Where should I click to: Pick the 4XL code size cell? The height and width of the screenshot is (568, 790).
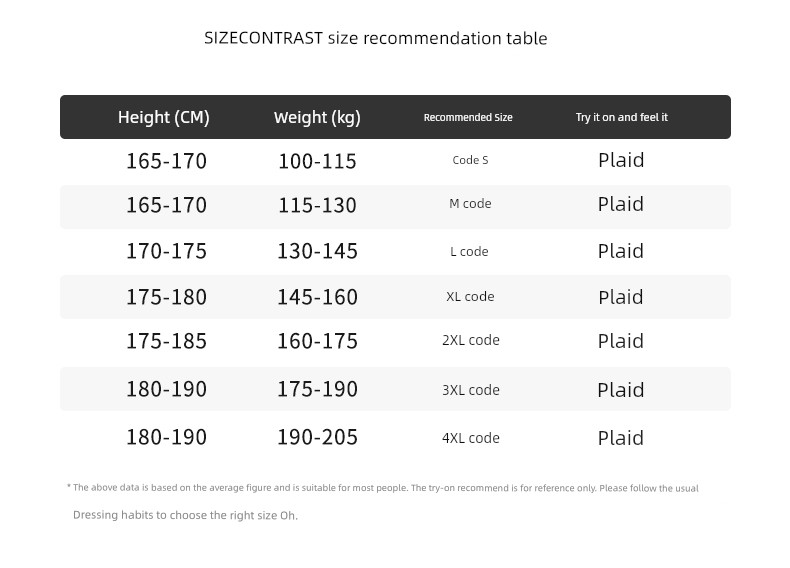(x=470, y=438)
